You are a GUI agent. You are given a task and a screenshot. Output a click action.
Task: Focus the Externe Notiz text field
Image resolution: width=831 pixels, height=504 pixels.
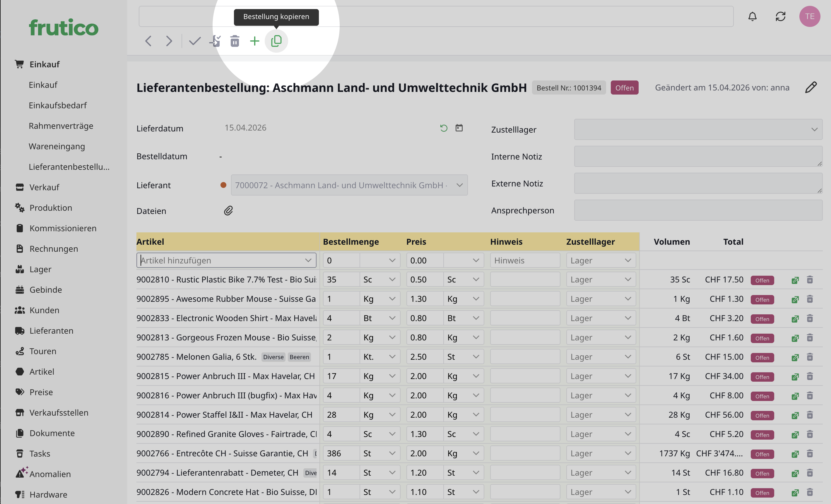(x=698, y=184)
